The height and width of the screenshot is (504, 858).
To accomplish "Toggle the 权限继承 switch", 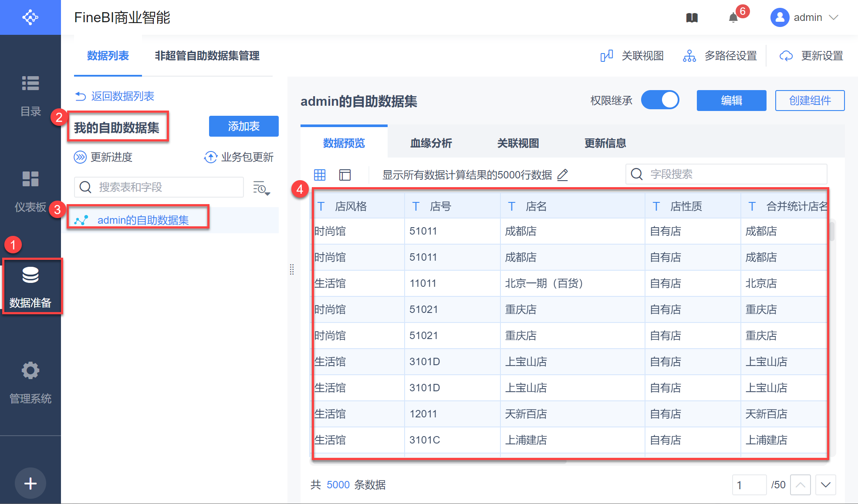I will [660, 100].
